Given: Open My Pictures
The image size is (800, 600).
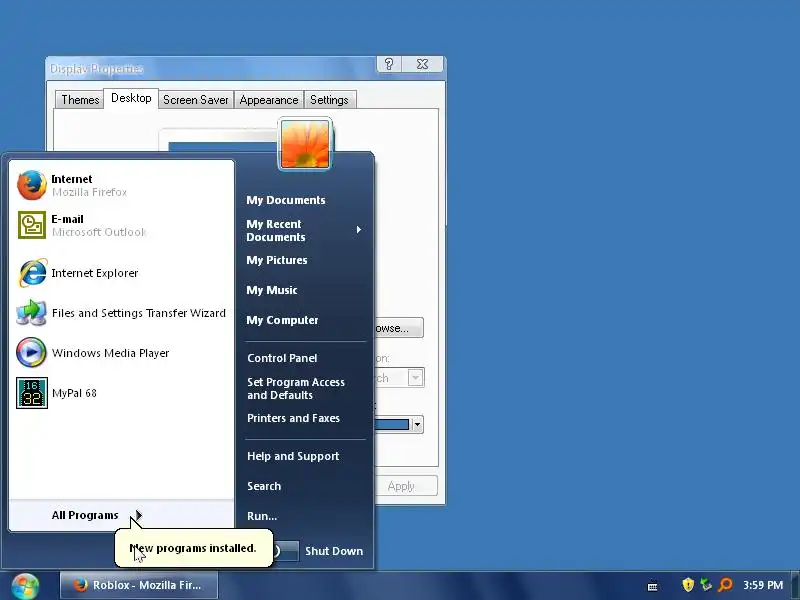Looking at the screenshot, I should [277, 260].
